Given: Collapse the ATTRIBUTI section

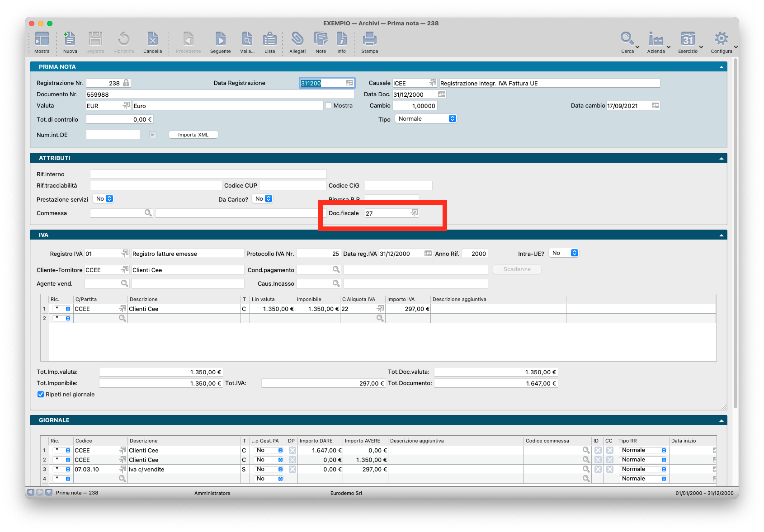Looking at the screenshot, I should pyautogui.click(x=721, y=158).
